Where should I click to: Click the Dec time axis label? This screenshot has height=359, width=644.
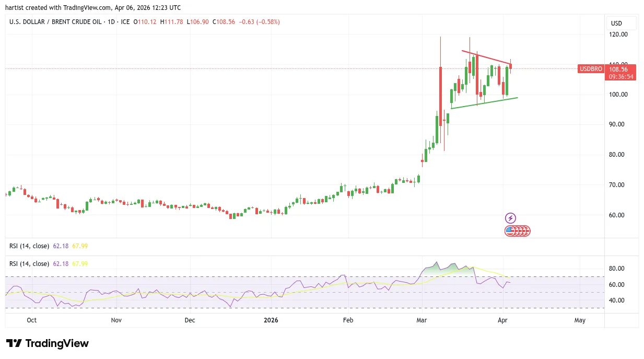(x=190, y=320)
